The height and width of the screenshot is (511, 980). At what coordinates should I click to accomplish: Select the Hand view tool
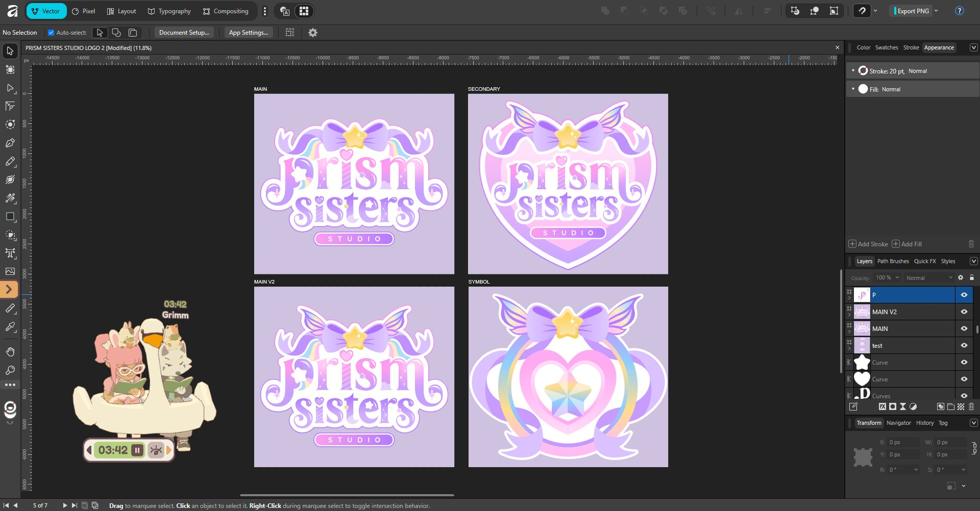click(x=10, y=352)
